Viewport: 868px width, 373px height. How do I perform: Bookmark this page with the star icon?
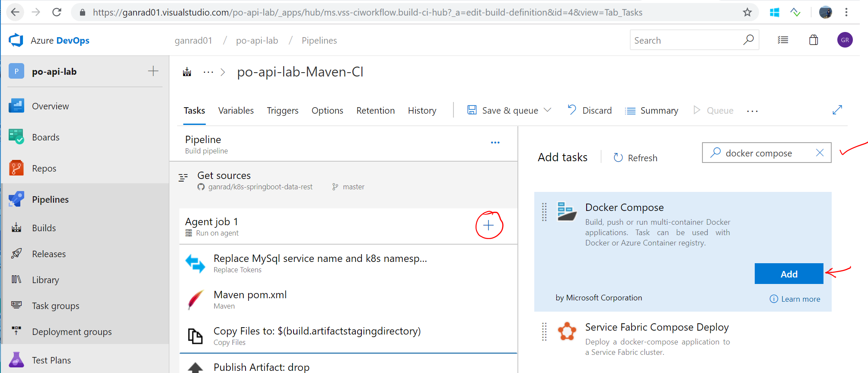[x=747, y=12]
